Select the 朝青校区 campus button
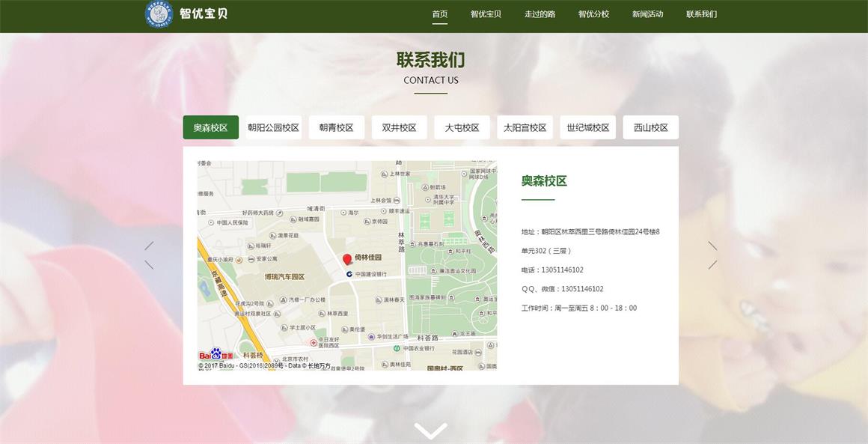 coord(336,127)
